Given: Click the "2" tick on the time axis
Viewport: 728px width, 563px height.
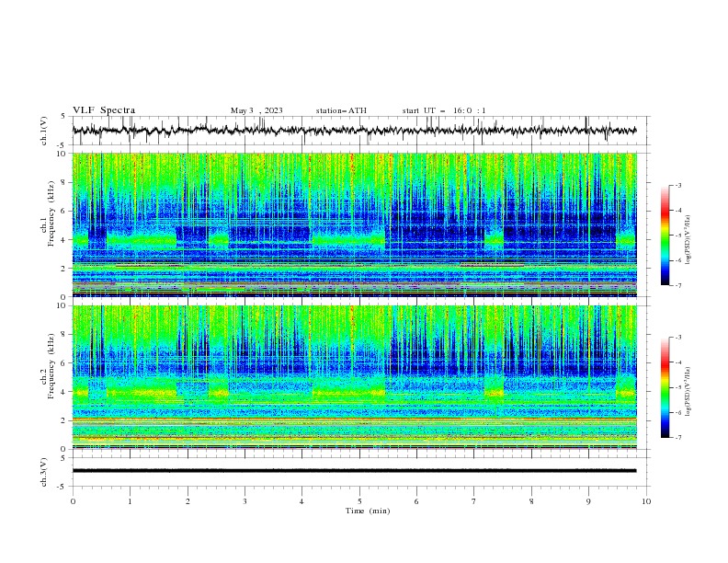Looking at the screenshot, I should tap(188, 501).
